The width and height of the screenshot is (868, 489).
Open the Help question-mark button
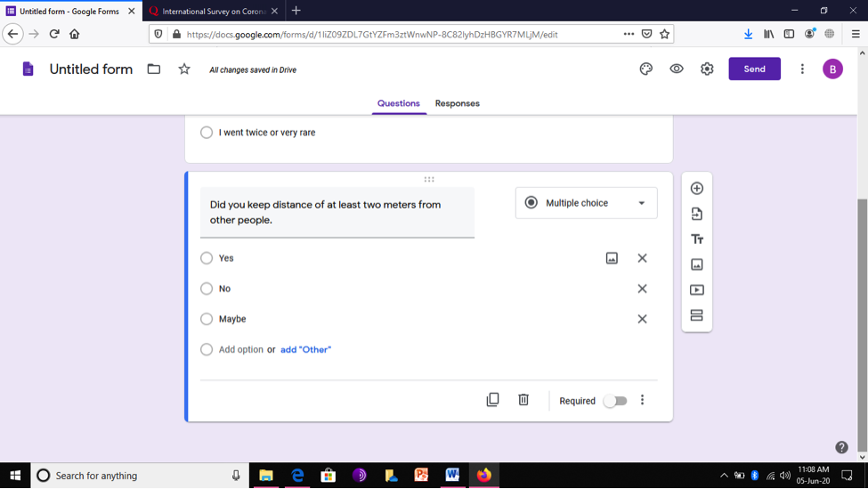pos(841,447)
